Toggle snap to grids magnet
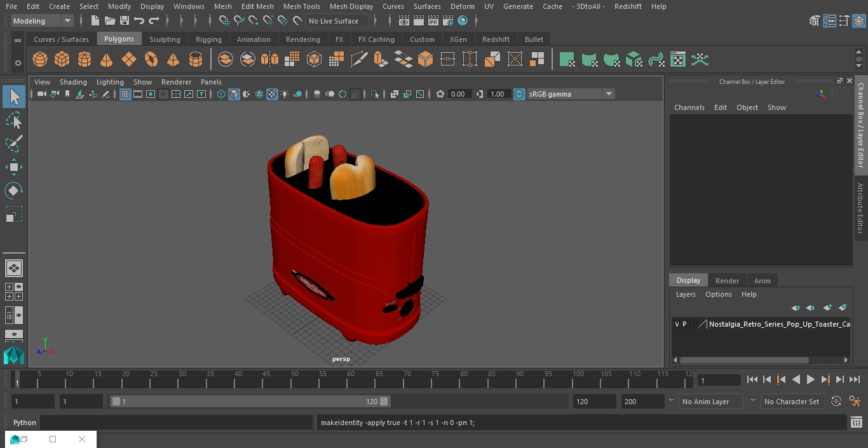Image resolution: width=868 pixels, height=448 pixels. click(224, 21)
